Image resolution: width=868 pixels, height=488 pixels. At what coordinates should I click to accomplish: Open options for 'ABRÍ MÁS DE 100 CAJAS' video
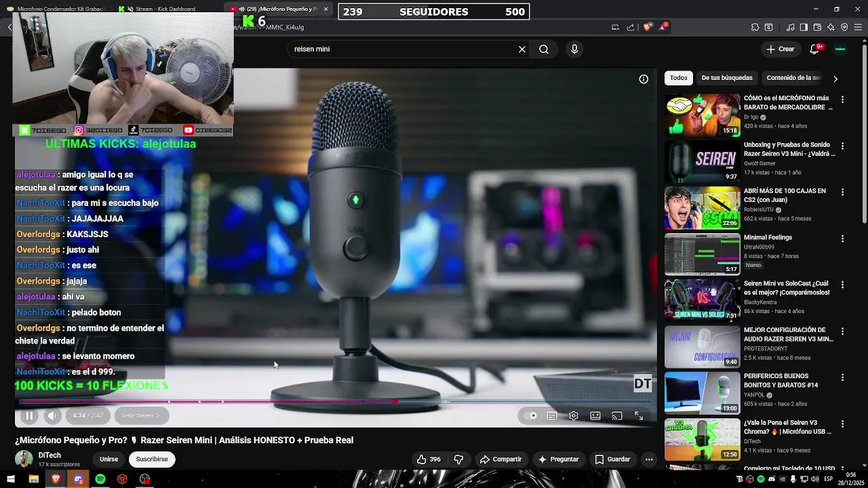(842, 192)
